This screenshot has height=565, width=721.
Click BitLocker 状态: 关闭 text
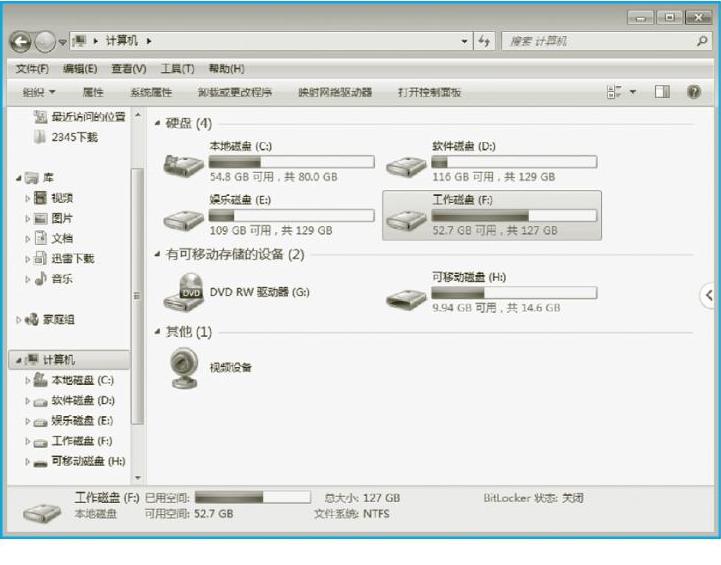[x=533, y=498]
